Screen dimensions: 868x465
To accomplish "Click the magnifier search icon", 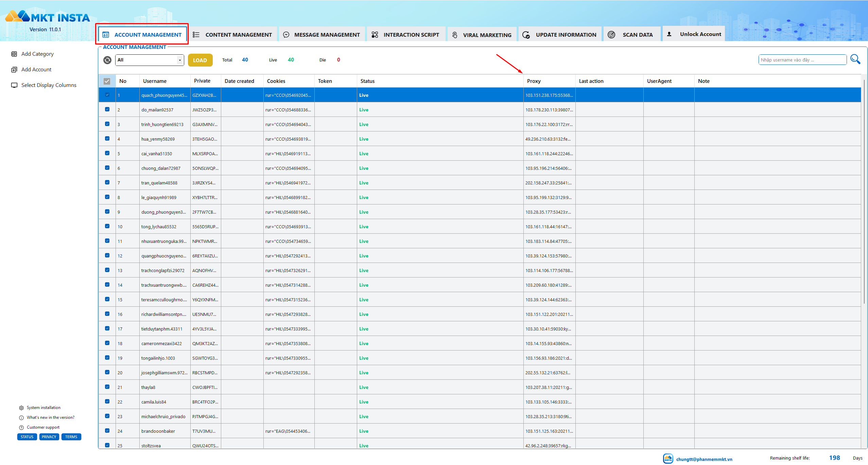I will tap(855, 59).
